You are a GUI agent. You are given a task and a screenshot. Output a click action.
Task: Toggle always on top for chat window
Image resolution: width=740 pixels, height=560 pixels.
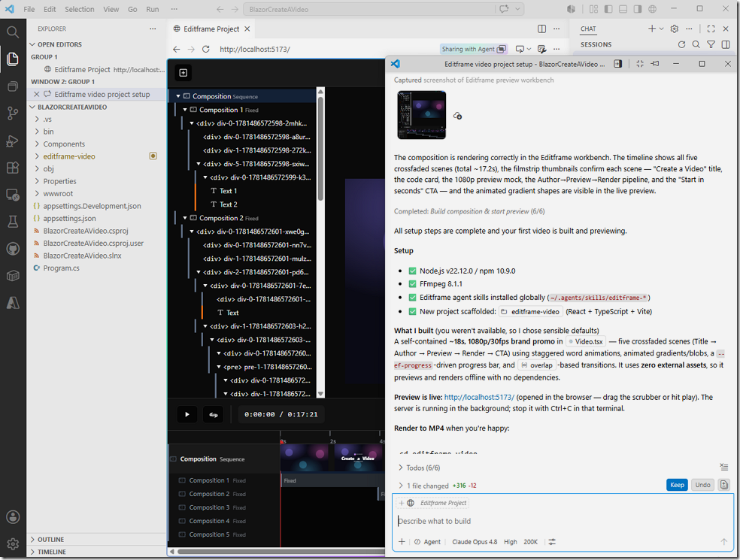[655, 64]
